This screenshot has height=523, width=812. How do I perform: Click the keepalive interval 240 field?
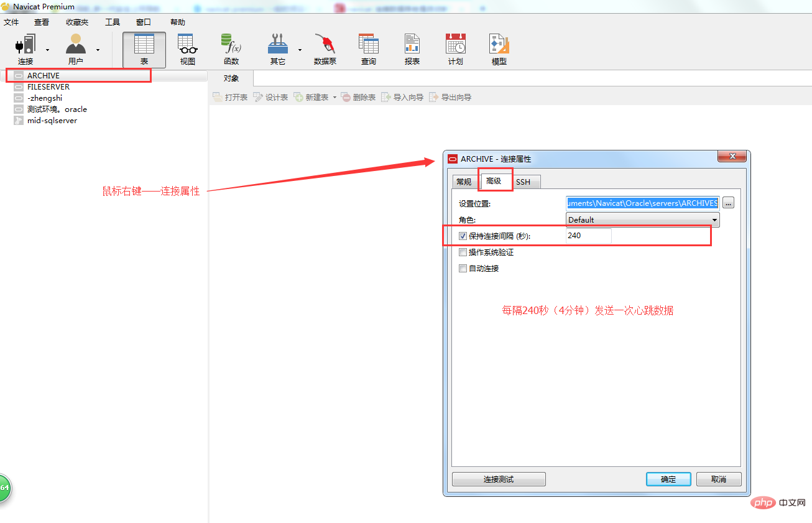(x=588, y=236)
